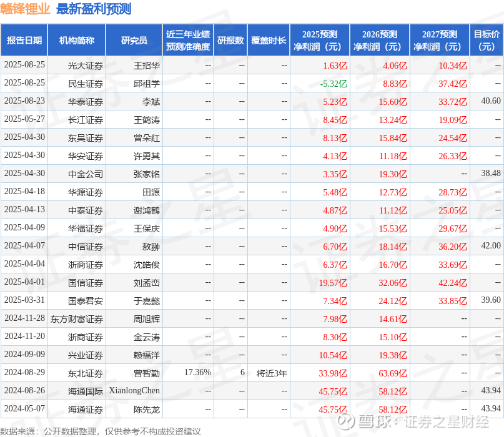The image size is (504, 437).
Task: Click the 2025-05-27 report date
Action: pos(24,119)
